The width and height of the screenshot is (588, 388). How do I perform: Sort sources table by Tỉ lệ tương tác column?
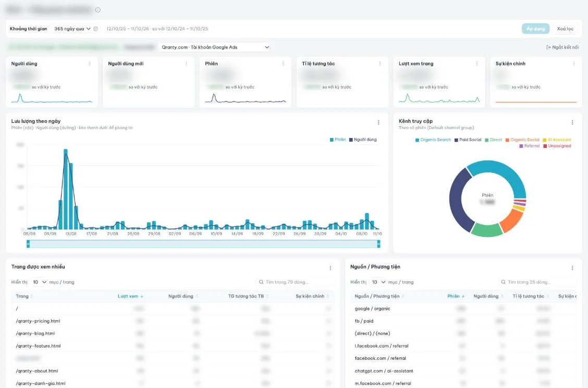(531, 296)
